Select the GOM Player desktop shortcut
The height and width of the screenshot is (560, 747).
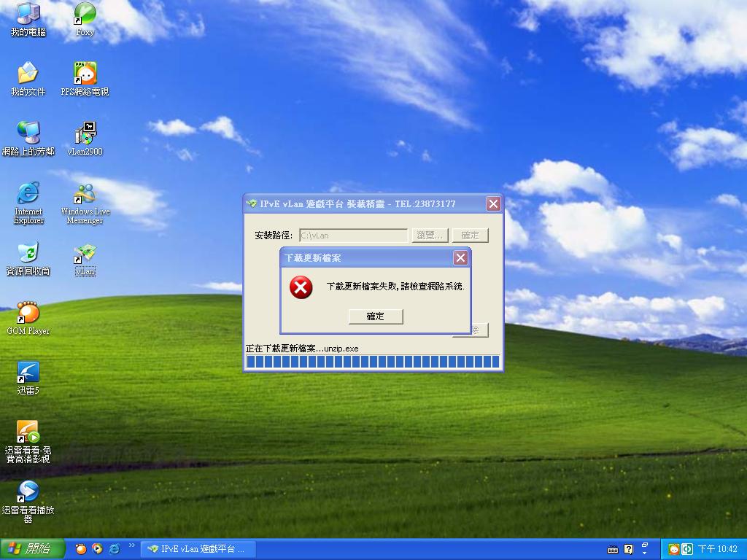pos(28,318)
